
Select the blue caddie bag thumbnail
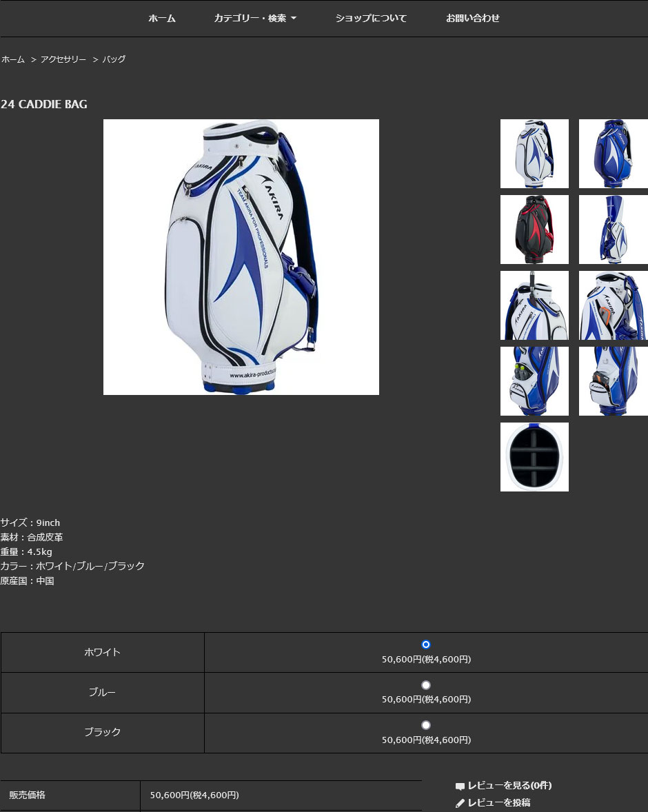click(x=613, y=153)
